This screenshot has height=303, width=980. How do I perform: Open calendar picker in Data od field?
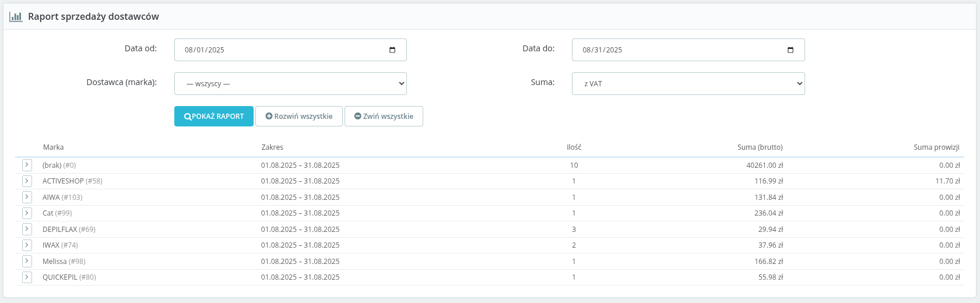(x=392, y=50)
